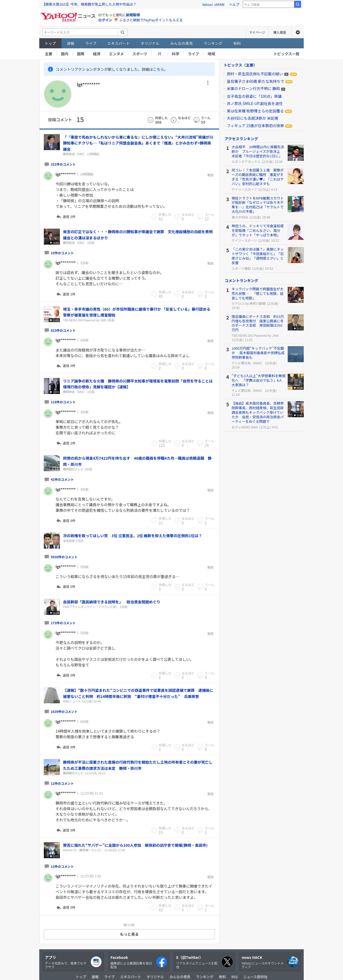Open 返信 0件 under the なんでこれを告発 comment

[x=66, y=521]
